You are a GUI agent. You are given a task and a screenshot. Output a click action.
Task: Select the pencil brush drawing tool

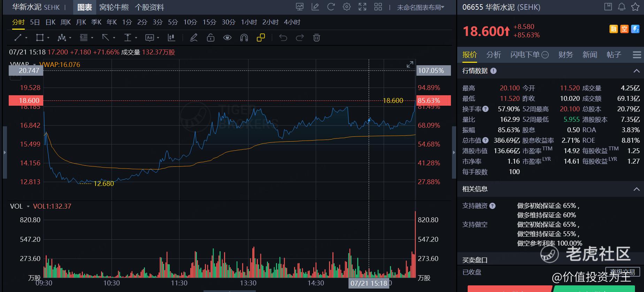pos(194,38)
